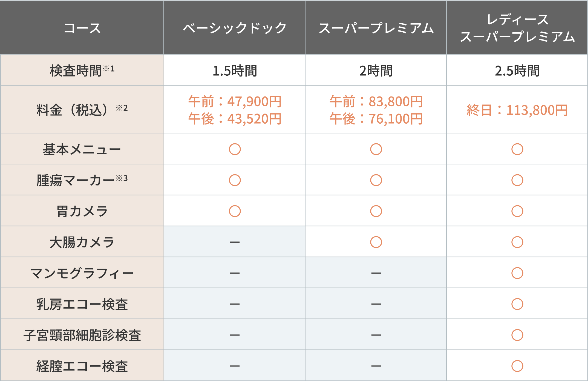Viewport: 588px width, 381px height.
Task: Click circle mark for 基本メニュー under ベーシックドック
Action: tap(235, 149)
